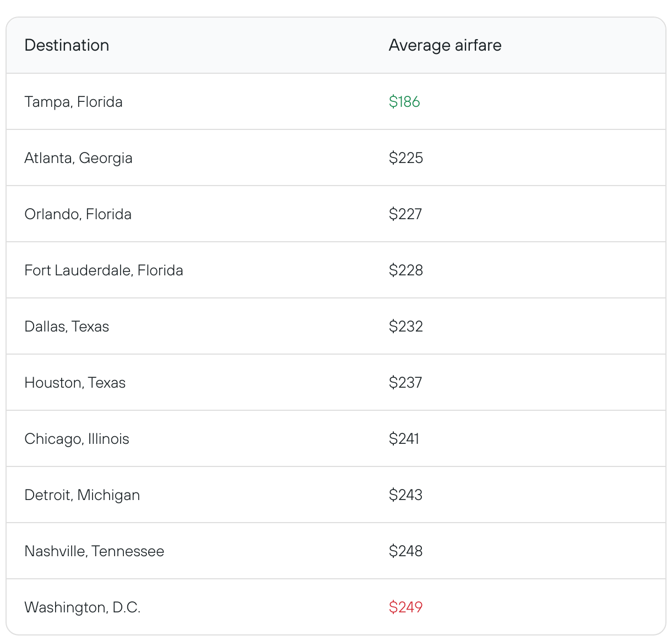The height and width of the screenshot is (641, 672).
Task: Select the Houston, Texas destination cell
Action: pyautogui.click(x=75, y=383)
